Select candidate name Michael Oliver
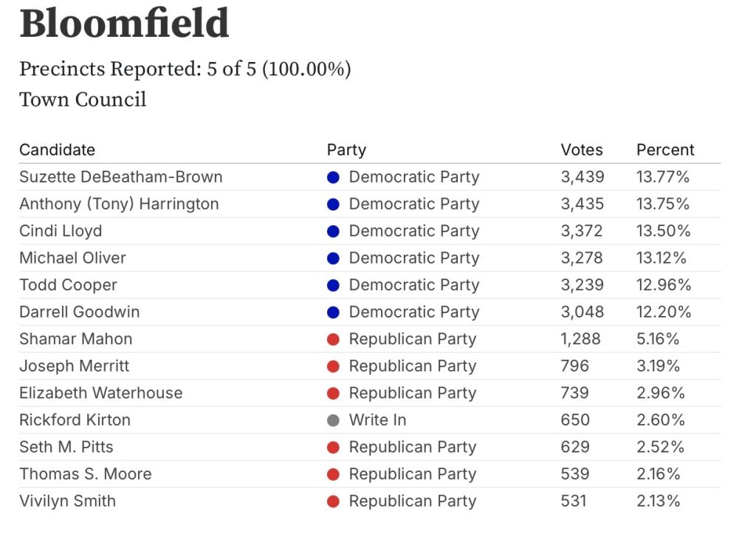Screen dimensions: 756x534 coord(72,258)
